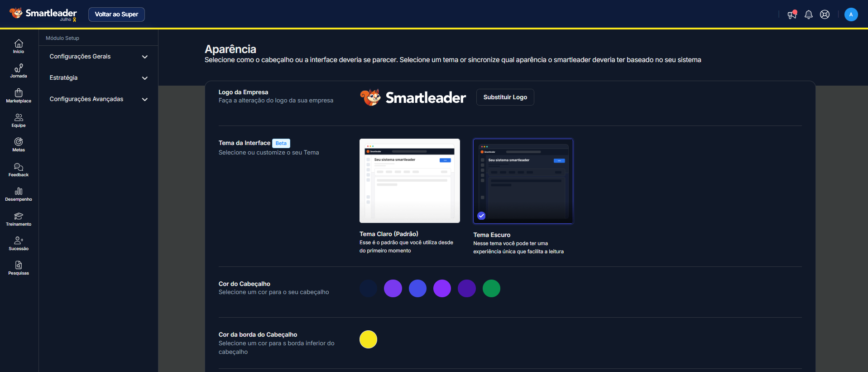Click the Tema Escuro label
868x372 pixels.
pyautogui.click(x=492, y=235)
